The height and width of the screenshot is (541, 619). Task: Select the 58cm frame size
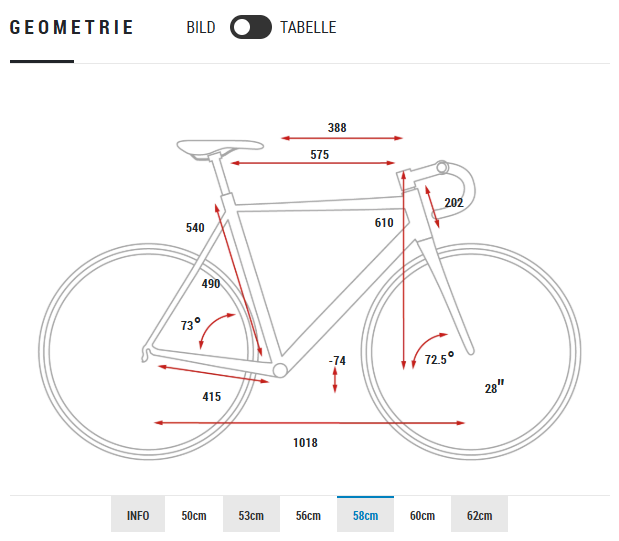[x=365, y=515]
